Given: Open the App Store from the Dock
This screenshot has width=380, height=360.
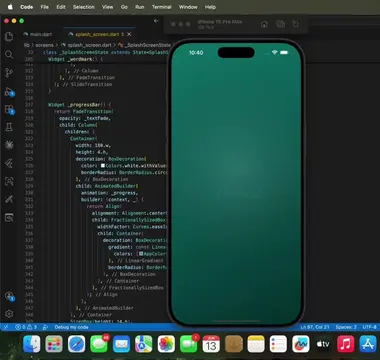Looking at the screenshot, I should coord(368,344).
